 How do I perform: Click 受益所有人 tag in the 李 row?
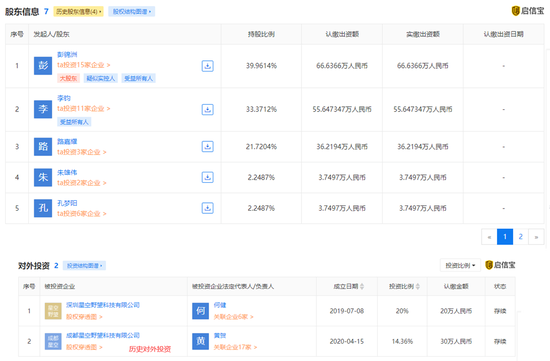[x=74, y=122]
